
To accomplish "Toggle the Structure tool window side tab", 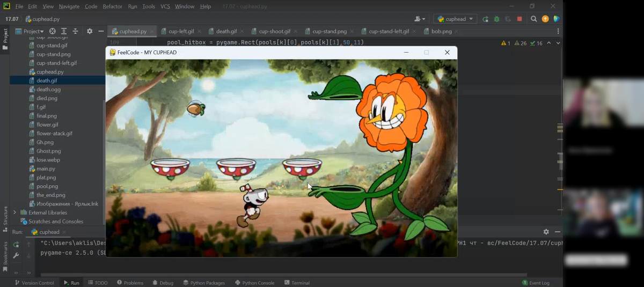I will [5, 217].
